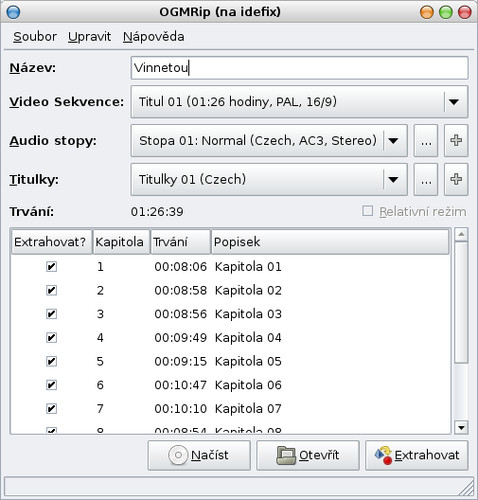The height and width of the screenshot is (500, 478).
Task: Open the Titulky subtitle dropdown
Action: [269, 179]
